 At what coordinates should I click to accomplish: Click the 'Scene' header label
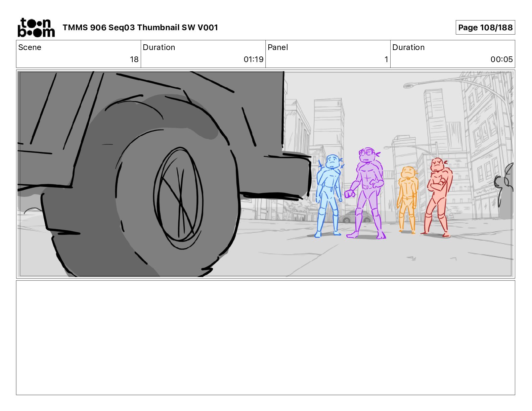click(x=30, y=47)
